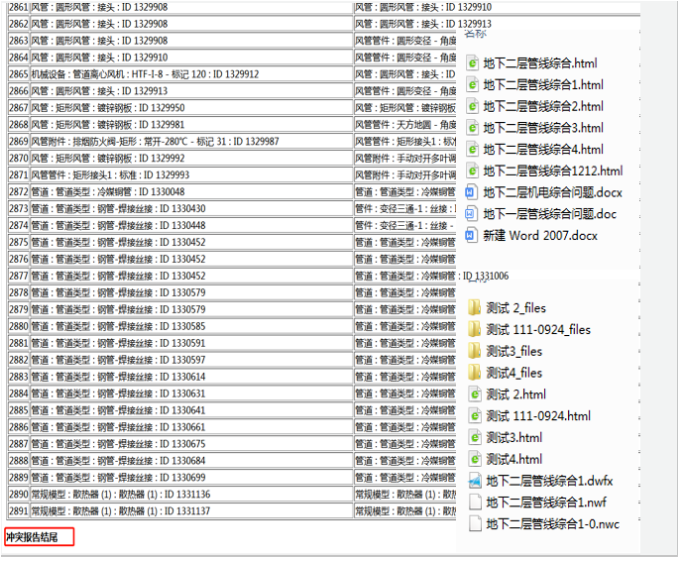Select folder name 测试 2_files
686x564 pixels.
point(516,308)
